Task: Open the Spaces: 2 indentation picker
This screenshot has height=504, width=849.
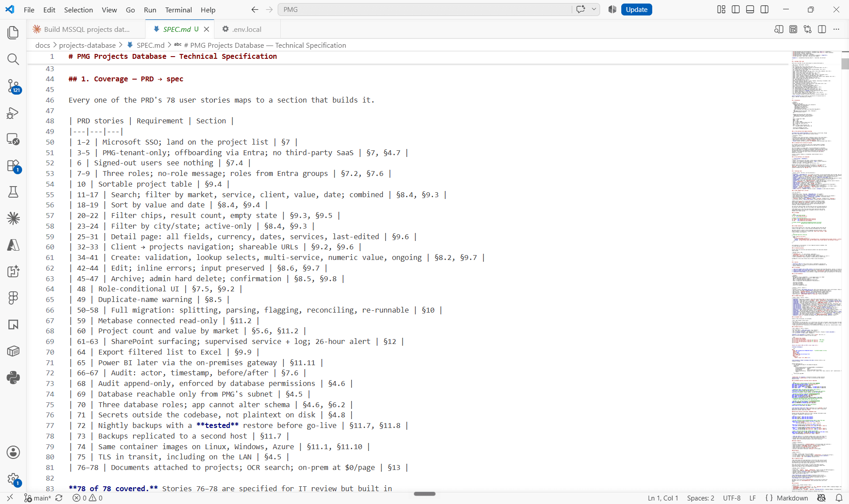Action: pyautogui.click(x=700, y=498)
